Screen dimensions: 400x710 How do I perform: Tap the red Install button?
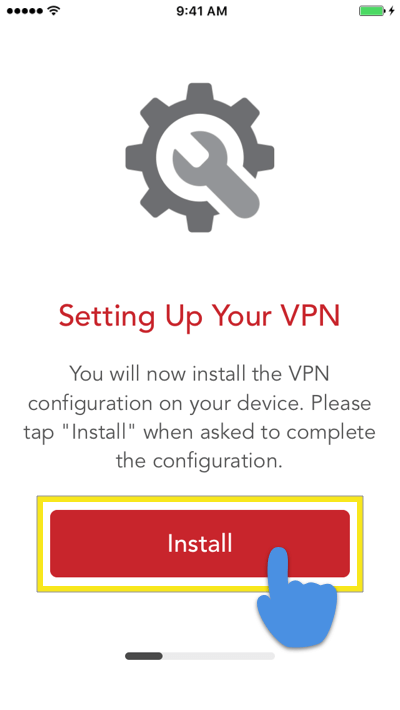tap(200, 543)
